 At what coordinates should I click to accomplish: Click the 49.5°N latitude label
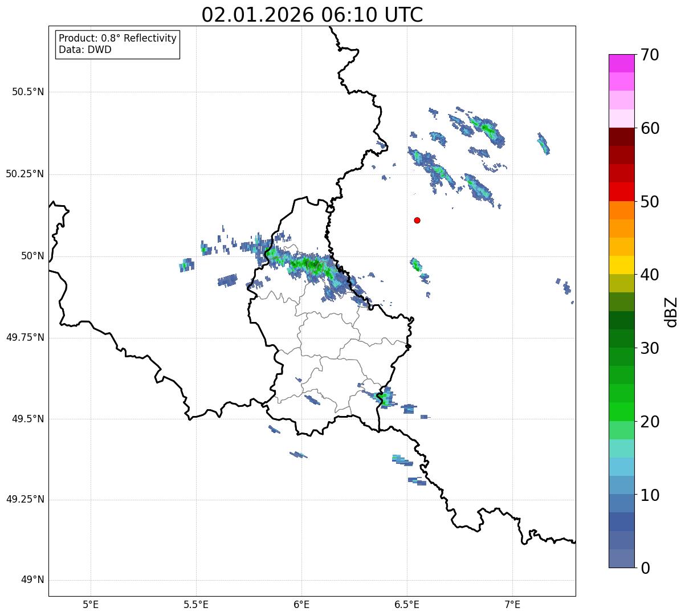28,419
